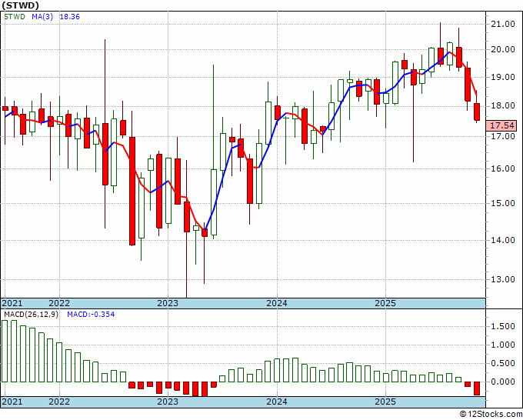The width and height of the screenshot is (523, 420).
Task: Click 2025 on the price chart timeline
Action: tap(385, 303)
